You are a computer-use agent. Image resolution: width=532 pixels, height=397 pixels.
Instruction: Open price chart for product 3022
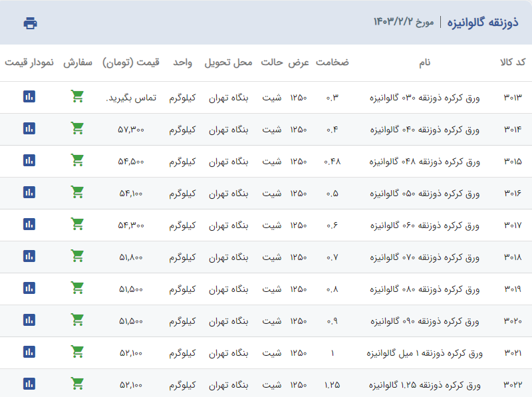[x=29, y=384]
